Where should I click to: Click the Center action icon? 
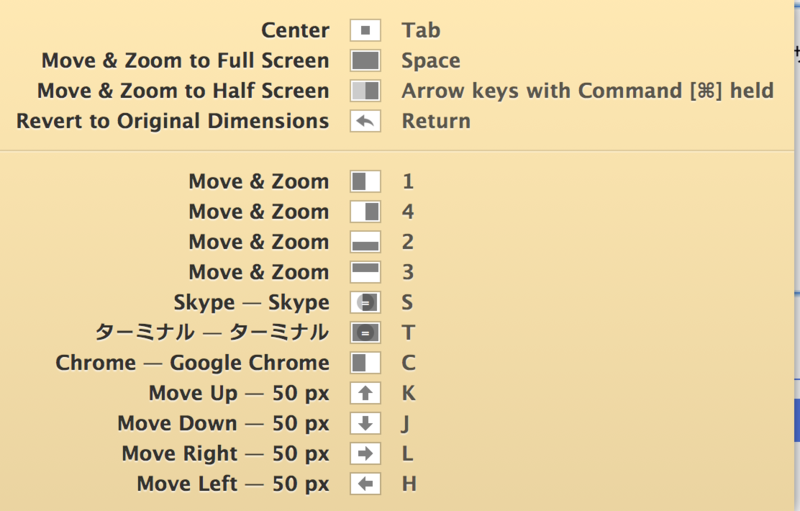coord(365,31)
